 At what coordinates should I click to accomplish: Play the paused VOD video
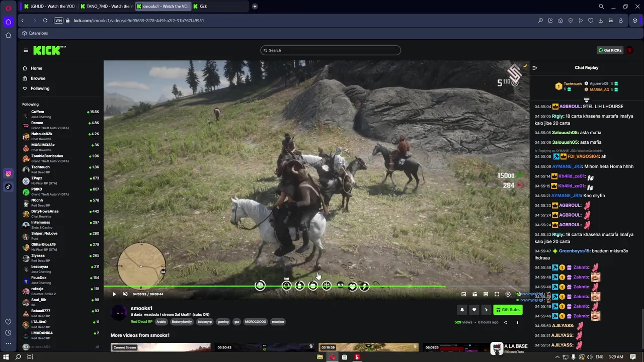tap(114, 294)
